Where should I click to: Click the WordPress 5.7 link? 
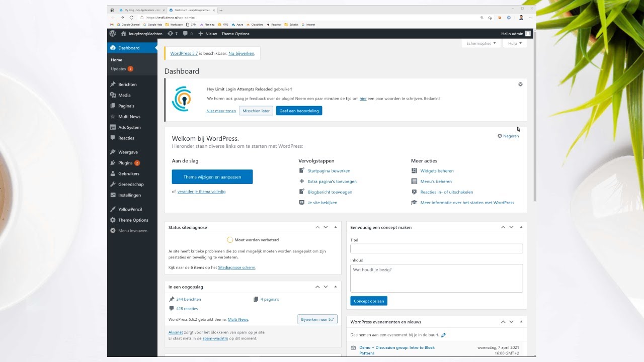(184, 53)
